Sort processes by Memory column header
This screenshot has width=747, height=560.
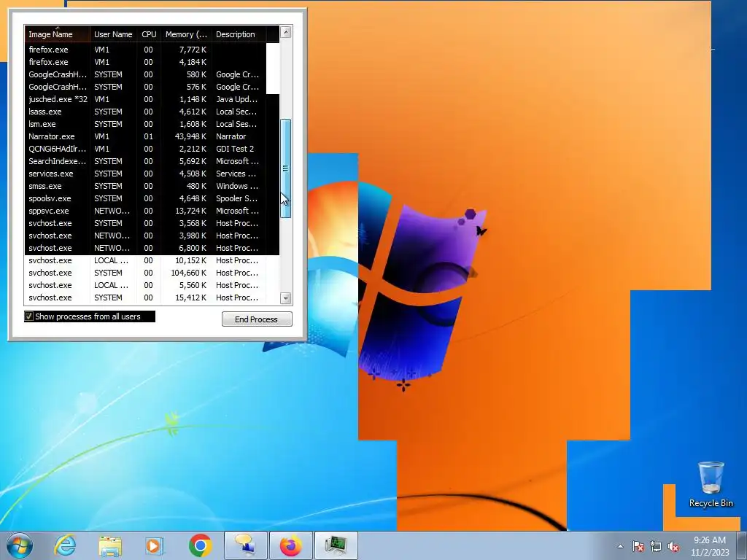coord(186,34)
